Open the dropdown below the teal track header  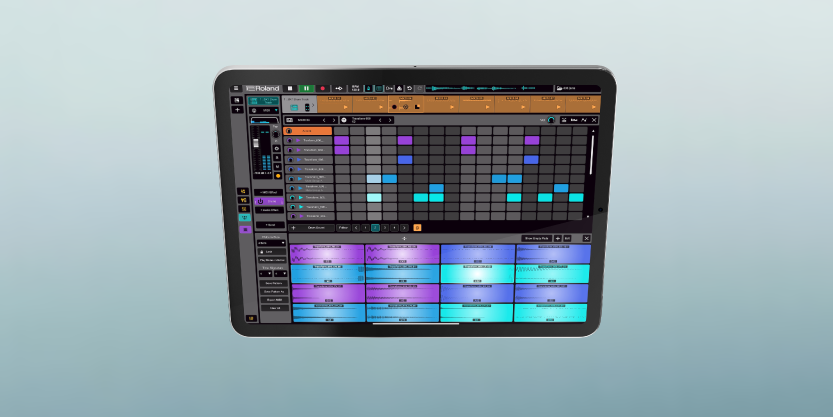pyautogui.click(x=264, y=110)
